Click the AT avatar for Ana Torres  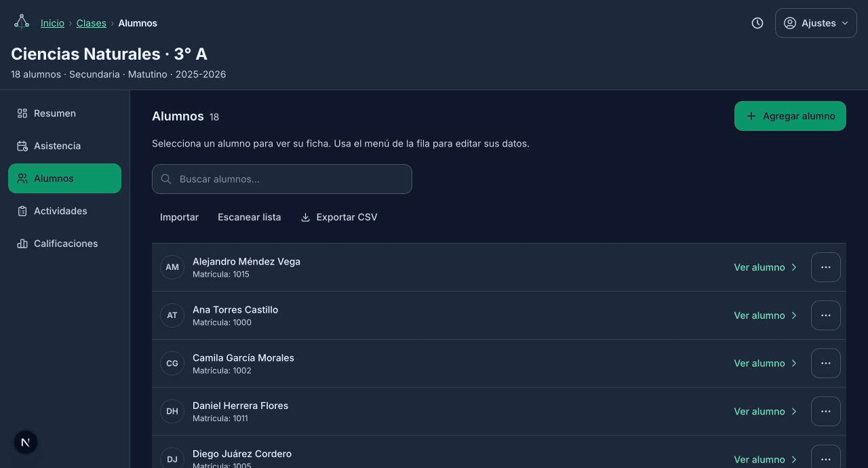[172, 315]
